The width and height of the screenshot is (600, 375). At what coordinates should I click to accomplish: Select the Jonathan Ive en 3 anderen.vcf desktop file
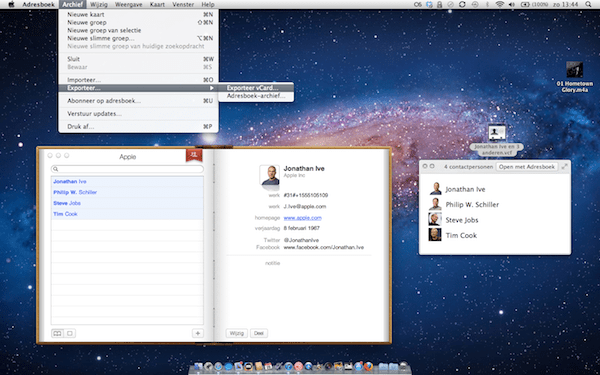(497, 140)
